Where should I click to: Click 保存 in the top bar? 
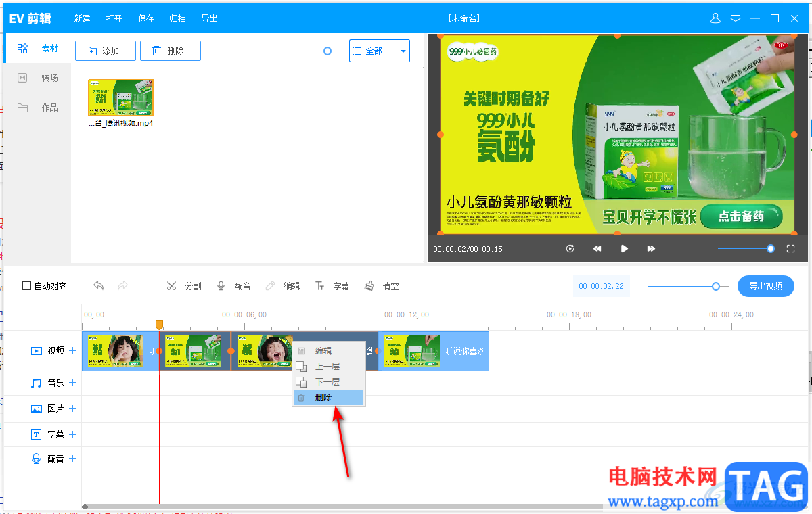coord(146,18)
